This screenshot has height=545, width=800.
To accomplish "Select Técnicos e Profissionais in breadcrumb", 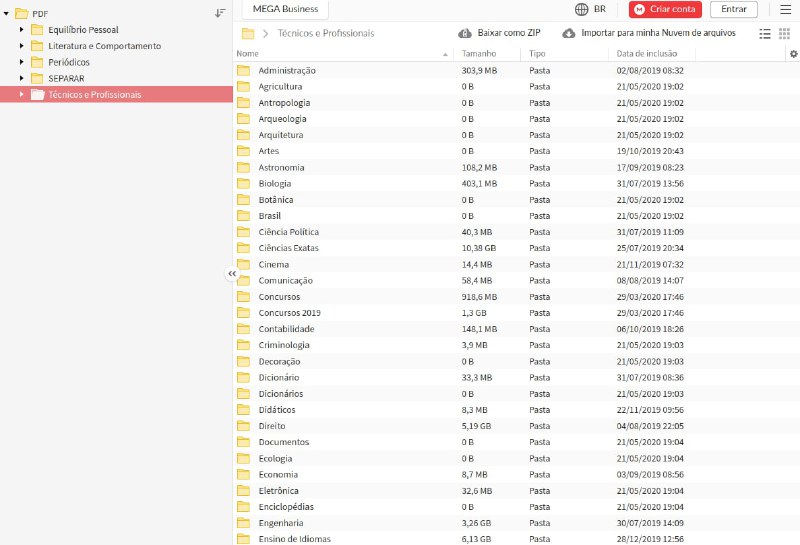I will tap(326, 33).
